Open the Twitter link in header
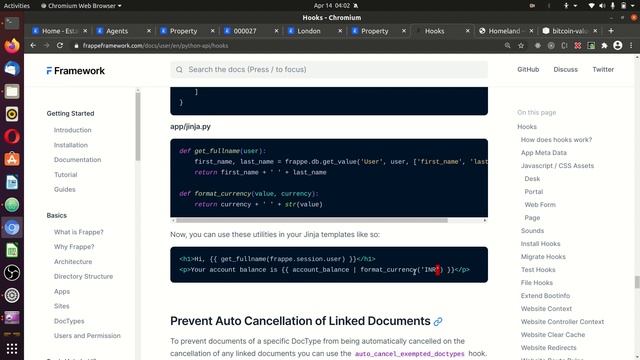This screenshot has width=640, height=360. pos(603,69)
